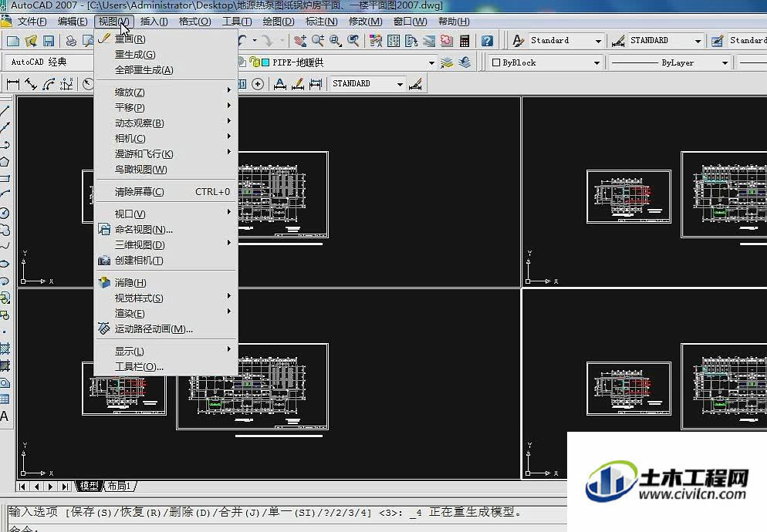The width and height of the screenshot is (767, 532).
Task: Click the Save floppy disk icon
Action: click(x=48, y=41)
